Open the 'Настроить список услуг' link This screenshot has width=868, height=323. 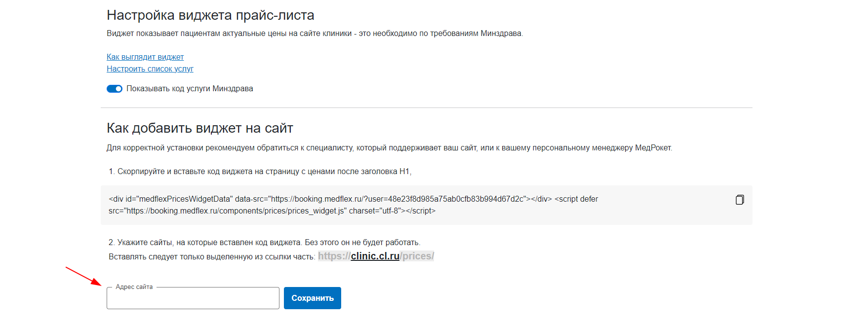[x=150, y=69]
